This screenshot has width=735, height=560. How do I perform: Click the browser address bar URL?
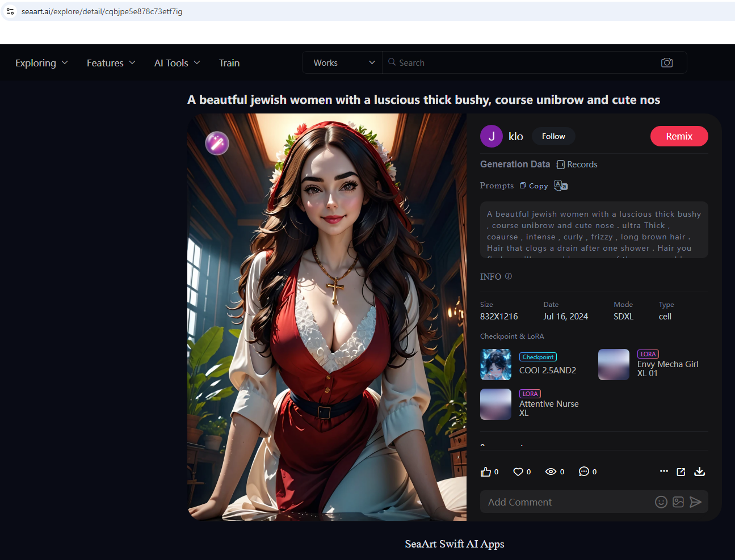tap(102, 11)
